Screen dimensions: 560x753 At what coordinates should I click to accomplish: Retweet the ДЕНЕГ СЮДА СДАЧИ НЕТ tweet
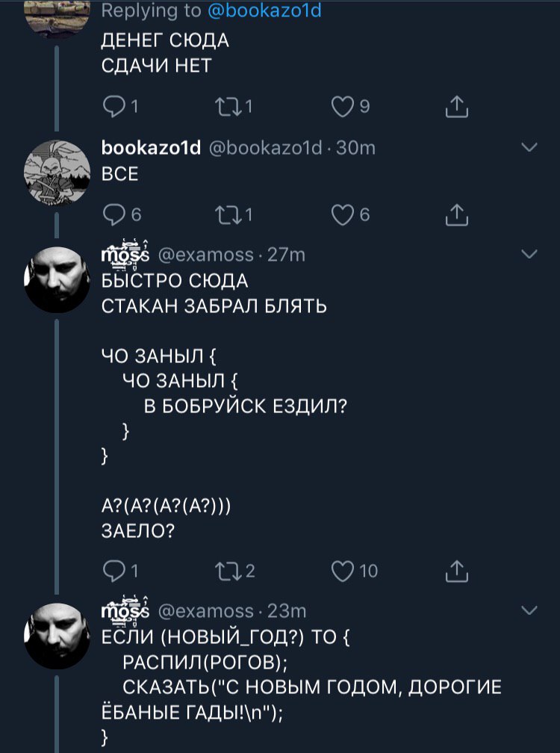pyautogui.click(x=228, y=107)
